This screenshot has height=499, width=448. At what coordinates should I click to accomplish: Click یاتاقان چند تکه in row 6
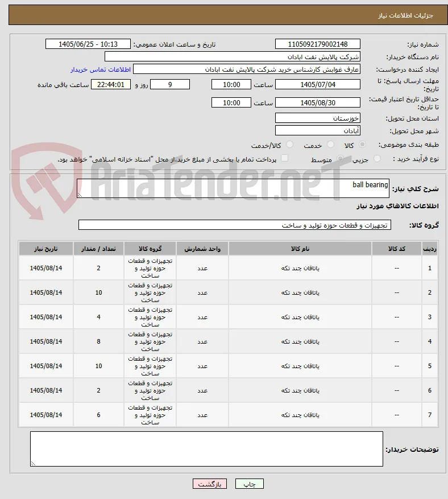pos(300,391)
